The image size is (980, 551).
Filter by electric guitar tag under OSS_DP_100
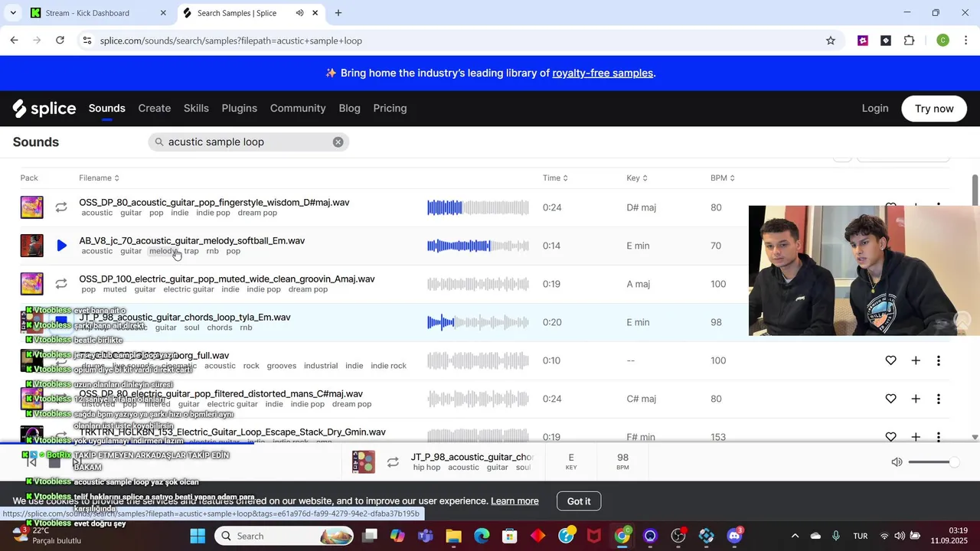pos(188,289)
